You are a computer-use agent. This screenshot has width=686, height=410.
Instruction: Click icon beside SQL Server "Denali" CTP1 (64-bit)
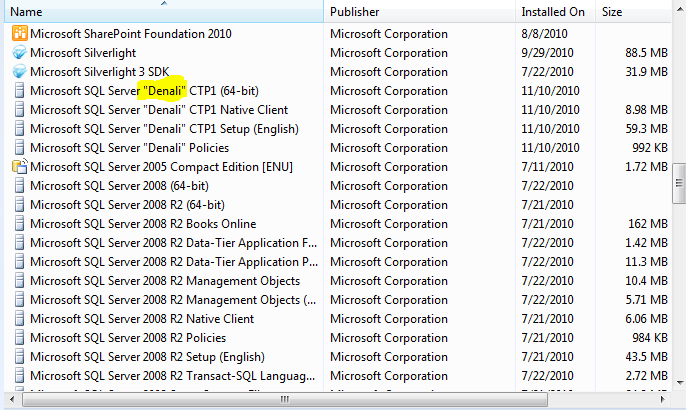click(20, 91)
